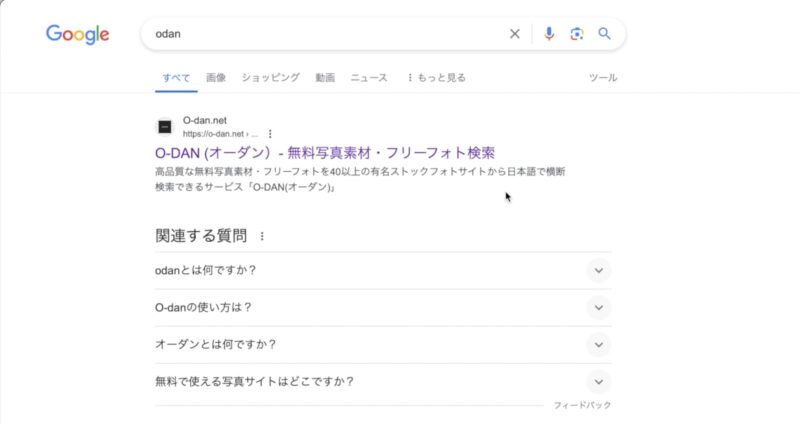
Task: Expand 無料で使える写真サイトはどこですか？
Action: pos(383,382)
